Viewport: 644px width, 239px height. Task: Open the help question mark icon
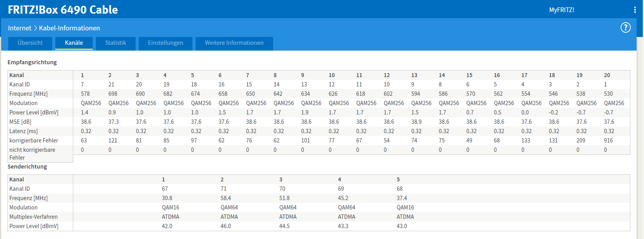[x=625, y=28]
